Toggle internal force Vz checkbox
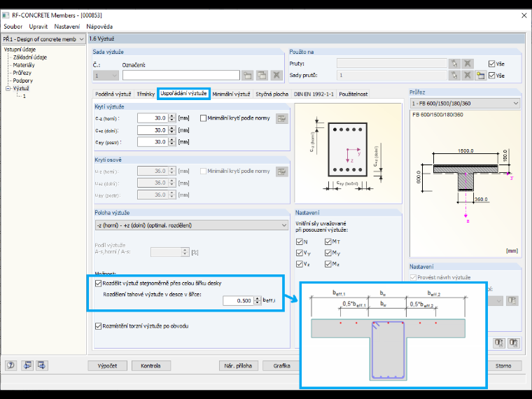 (300, 264)
